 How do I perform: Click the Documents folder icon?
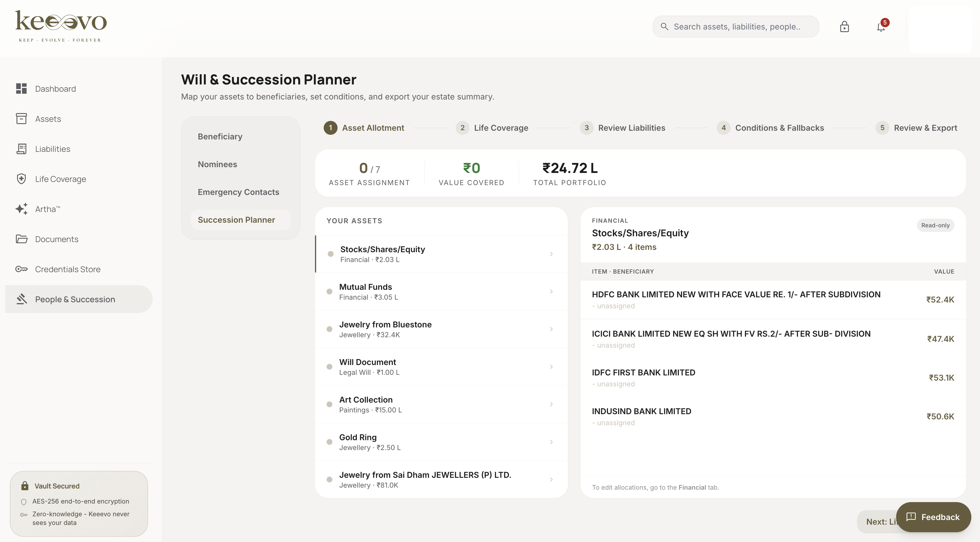coord(21,239)
